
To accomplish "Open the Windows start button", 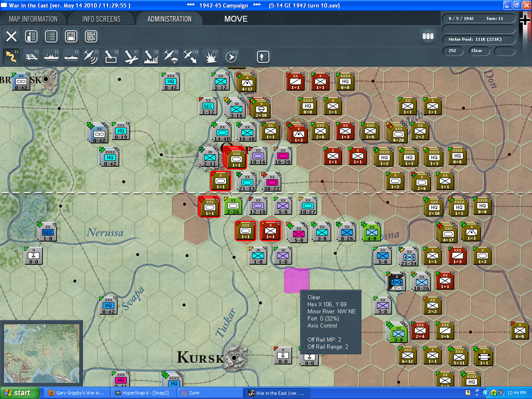I will pos(20,393).
